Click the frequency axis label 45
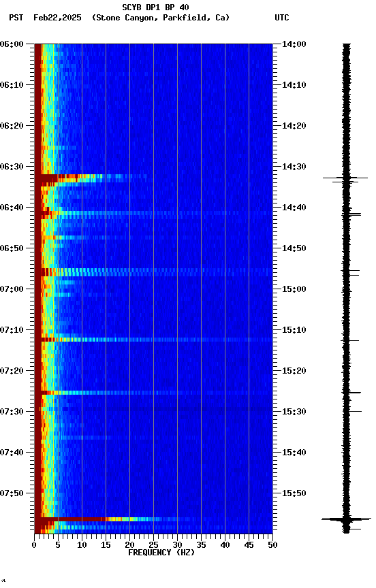This screenshot has width=376, height=588. click(x=249, y=545)
